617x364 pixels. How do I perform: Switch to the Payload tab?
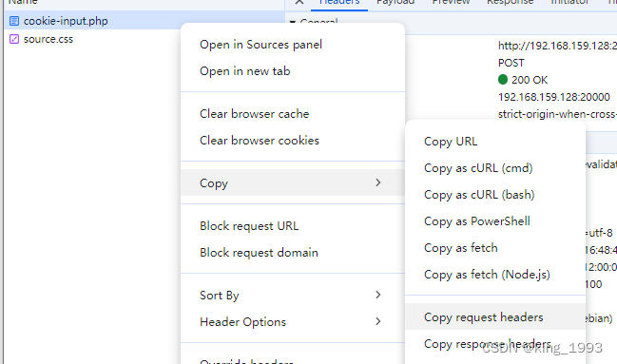[395, 2]
